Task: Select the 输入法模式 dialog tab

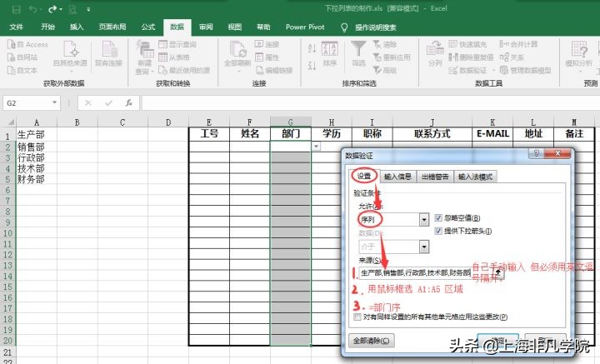Action: (x=475, y=177)
